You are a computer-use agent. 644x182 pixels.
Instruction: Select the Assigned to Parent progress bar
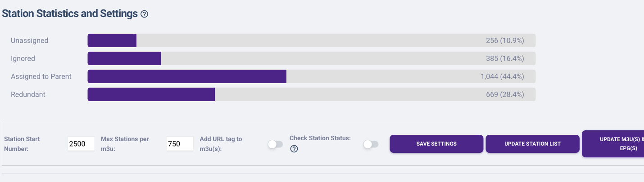tap(187, 76)
